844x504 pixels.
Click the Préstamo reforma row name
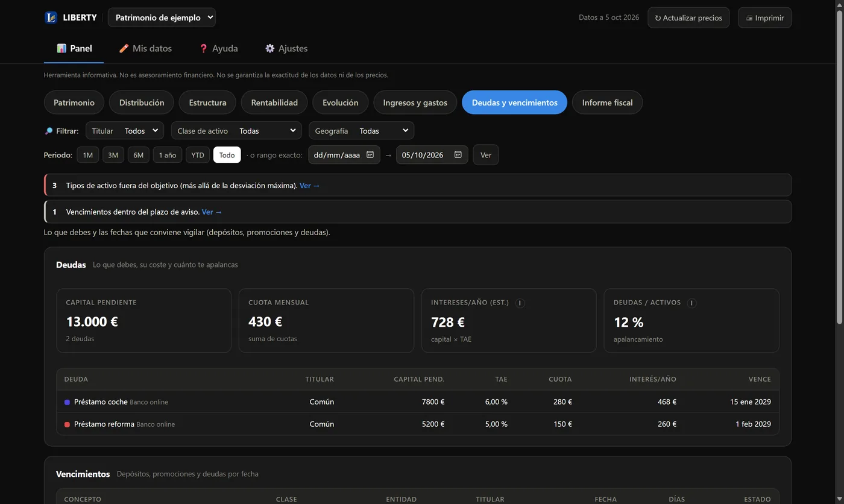pyautogui.click(x=104, y=424)
